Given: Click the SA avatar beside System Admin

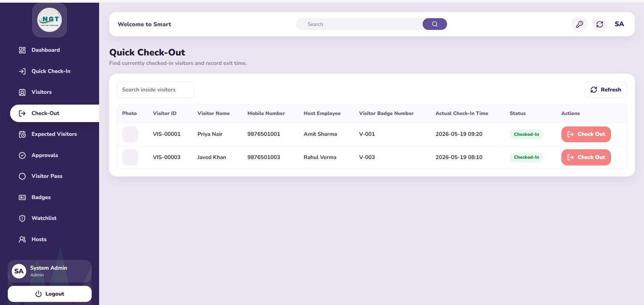Looking at the screenshot, I should click(19, 271).
